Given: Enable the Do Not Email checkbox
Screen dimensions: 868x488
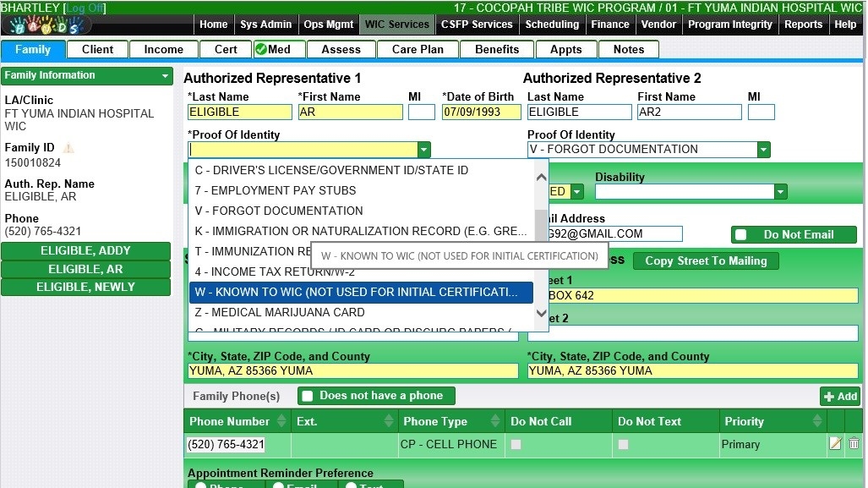Looking at the screenshot, I should pos(741,235).
